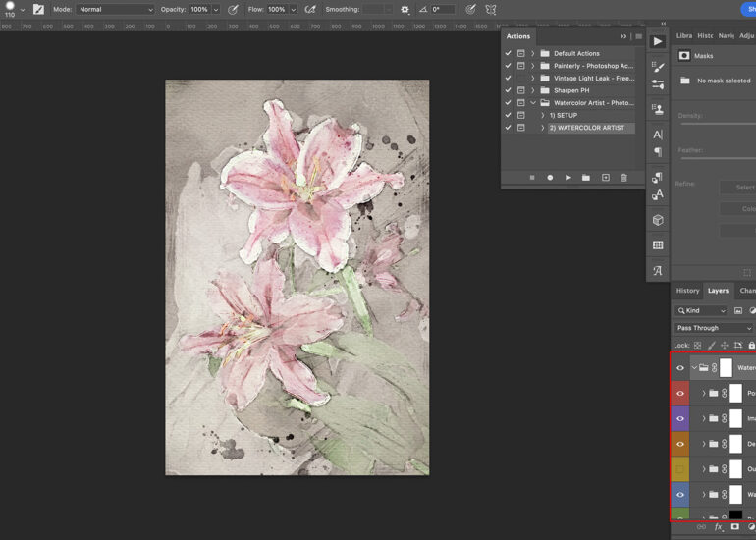This screenshot has width=756, height=540.
Task: Add layer mask icon at Layers bottom
Action: coord(735,527)
